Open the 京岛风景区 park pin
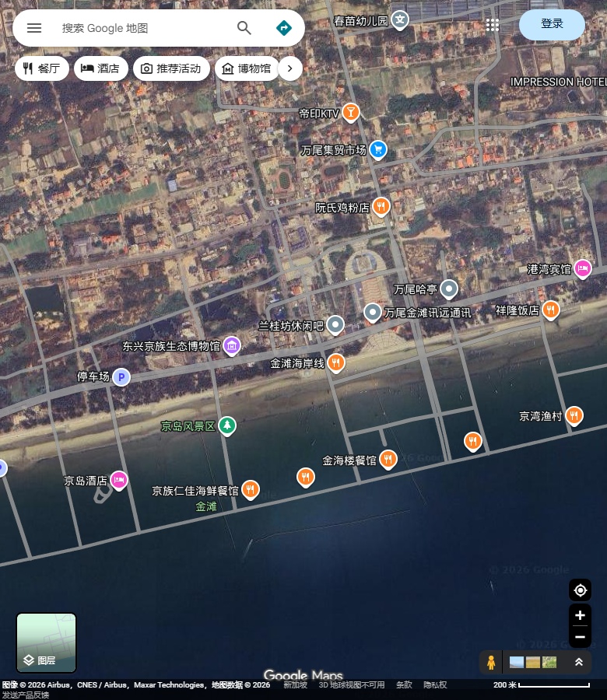The height and width of the screenshot is (700, 607). [x=227, y=426]
